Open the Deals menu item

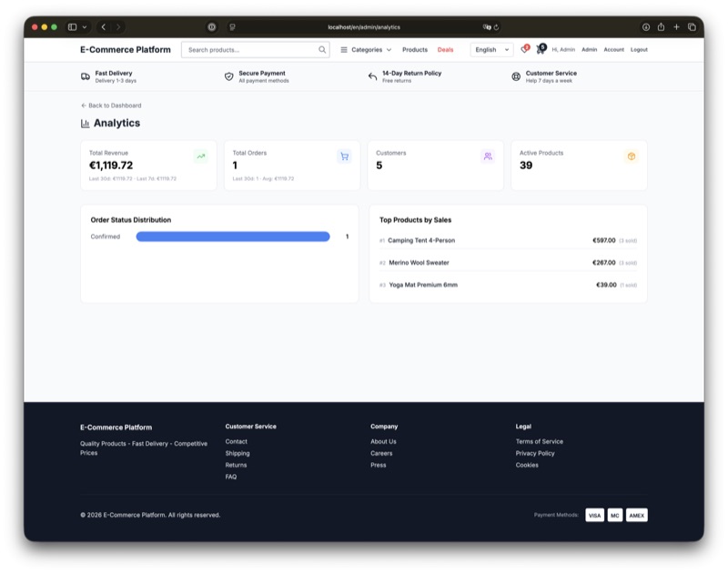(x=445, y=50)
